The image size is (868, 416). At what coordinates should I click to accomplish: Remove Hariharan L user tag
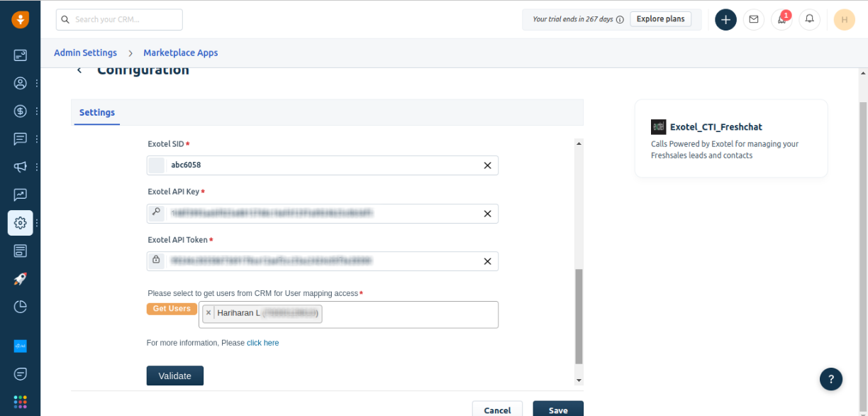(208, 313)
